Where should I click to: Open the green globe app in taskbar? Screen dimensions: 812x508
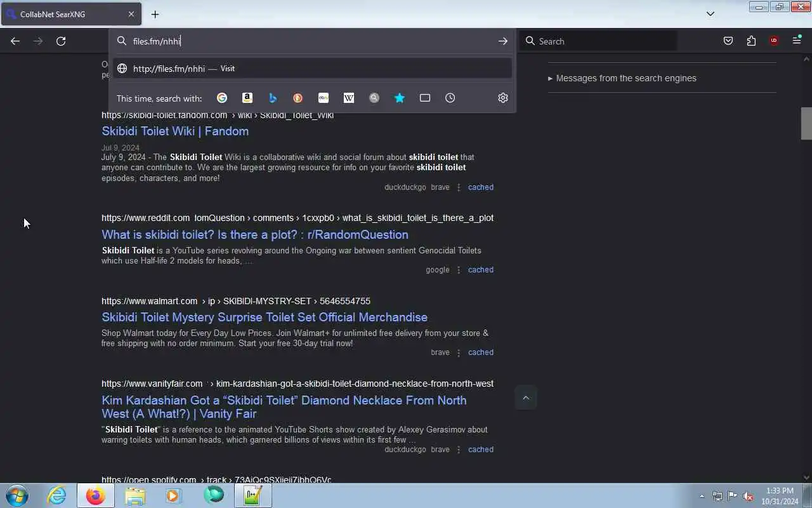click(214, 495)
